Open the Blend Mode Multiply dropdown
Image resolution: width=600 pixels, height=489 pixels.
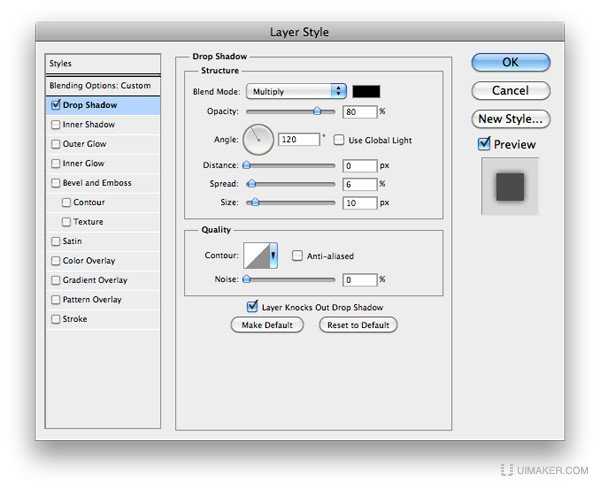coord(296,91)
